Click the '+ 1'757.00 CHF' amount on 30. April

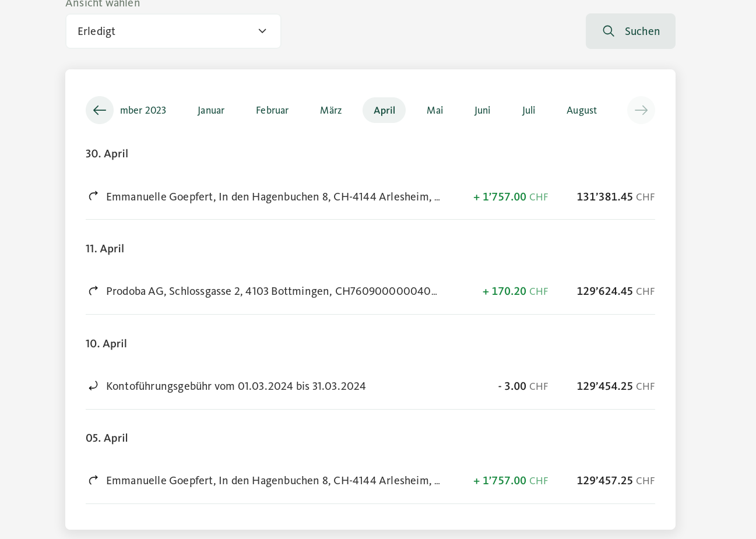511,197
